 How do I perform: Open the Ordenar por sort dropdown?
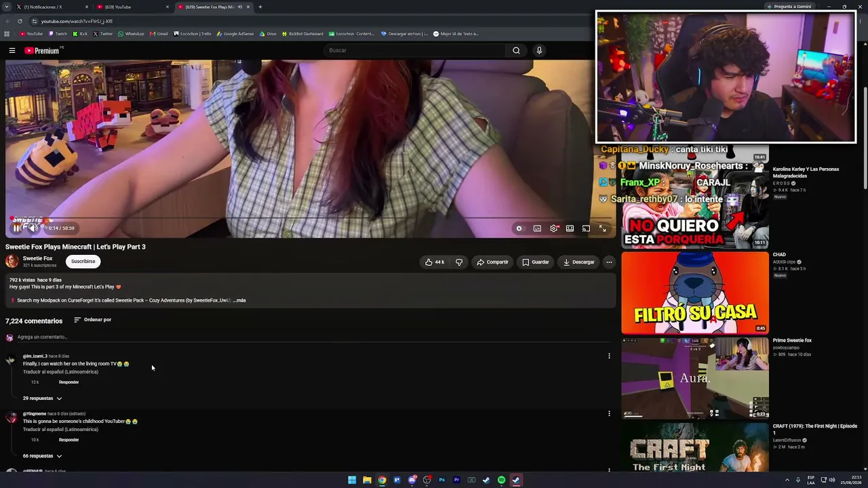click(x=92, y=320)
